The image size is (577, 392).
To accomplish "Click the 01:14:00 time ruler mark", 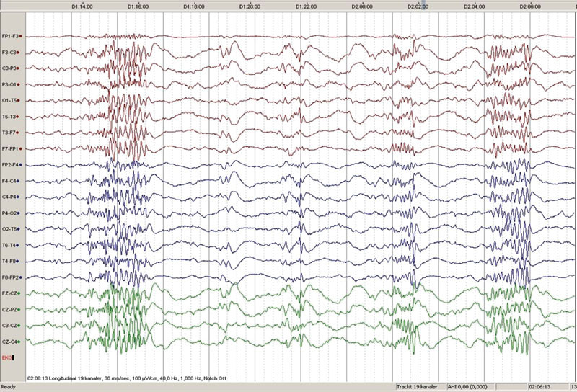I will point(82,5).
